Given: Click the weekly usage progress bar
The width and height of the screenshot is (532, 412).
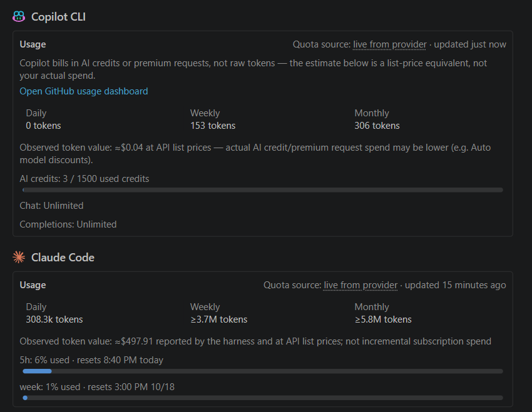Looking at the screenshot, I should [263, 398].
